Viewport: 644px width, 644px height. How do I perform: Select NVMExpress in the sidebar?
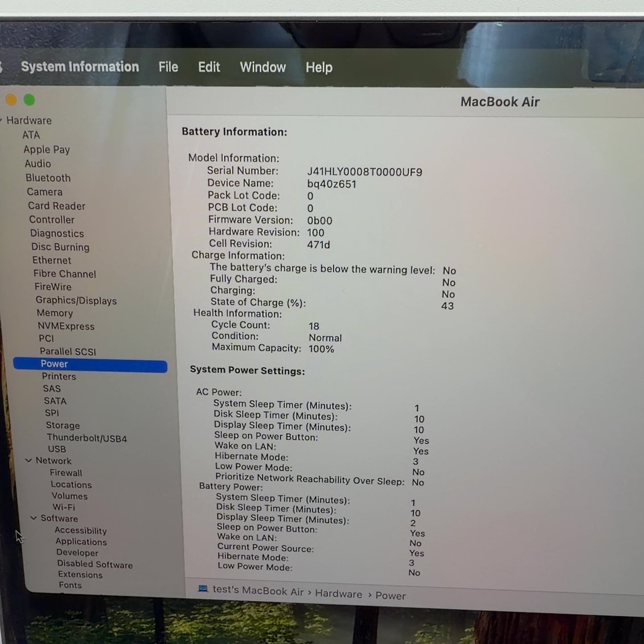[66, 326]
